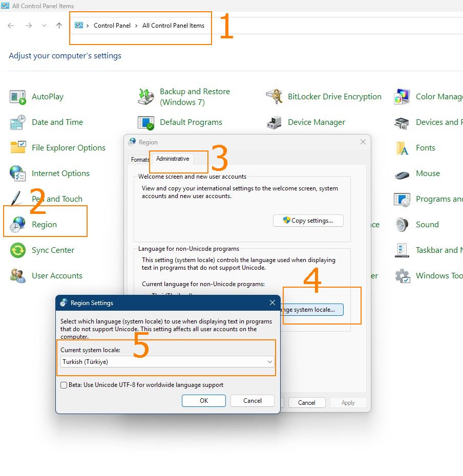
Task: Open the AutoPlay link
Action: pyautogui.click(x=48, y=97)
